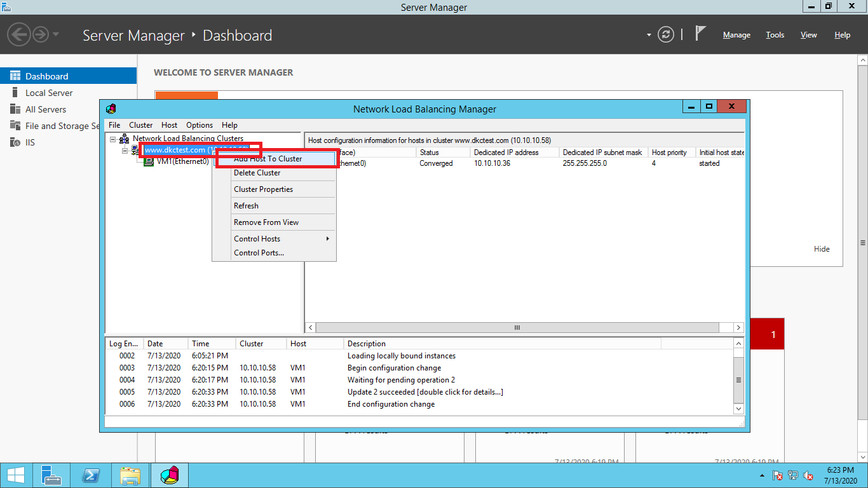Open File and Storage Services in sidebar

pos(50,126)
